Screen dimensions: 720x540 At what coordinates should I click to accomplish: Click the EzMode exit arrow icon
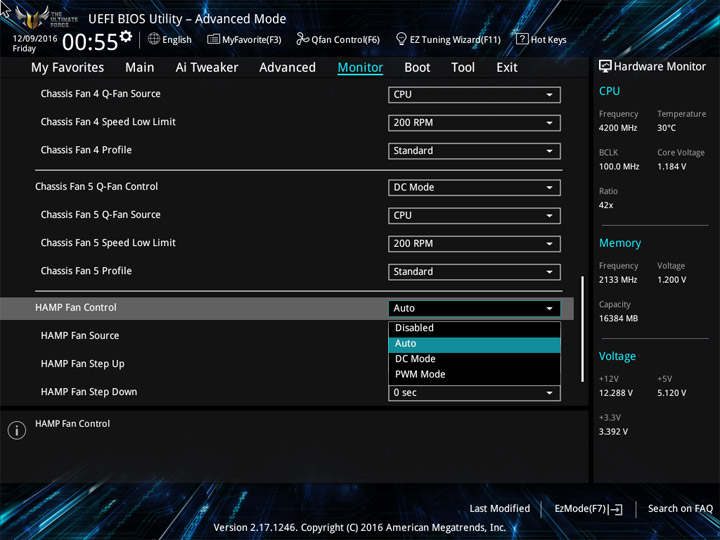coord(617,509)
